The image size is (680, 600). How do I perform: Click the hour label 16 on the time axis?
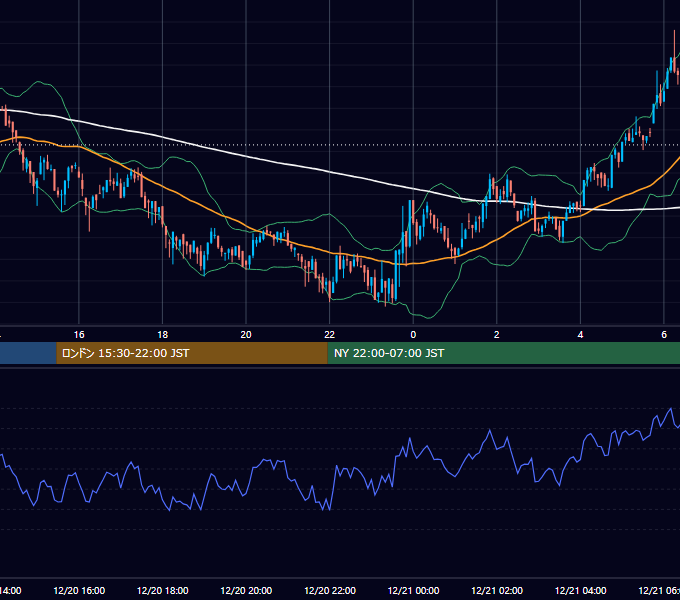click(79, 335)
